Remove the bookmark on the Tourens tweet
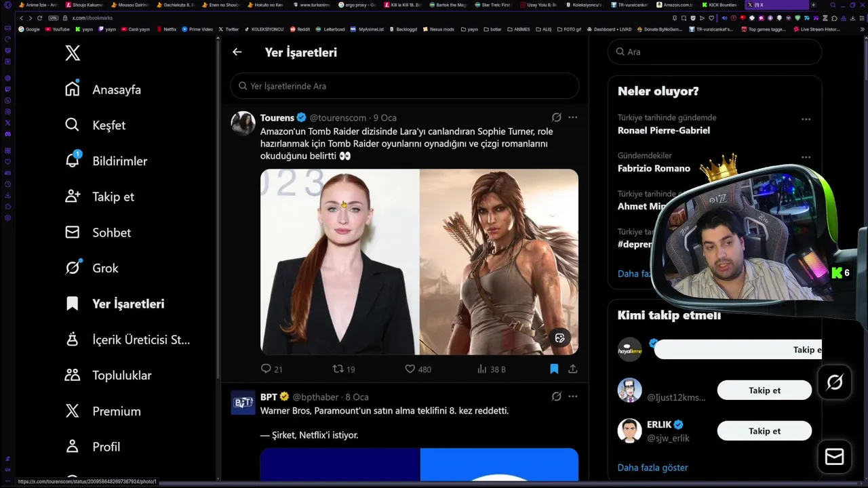Image resolution: width=868 pixels, height=488 pixels. tap(554, 369)
